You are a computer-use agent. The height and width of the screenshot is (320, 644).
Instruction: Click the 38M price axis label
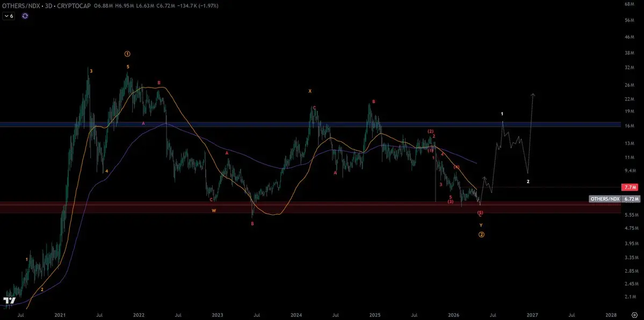[x=631, y=53]
